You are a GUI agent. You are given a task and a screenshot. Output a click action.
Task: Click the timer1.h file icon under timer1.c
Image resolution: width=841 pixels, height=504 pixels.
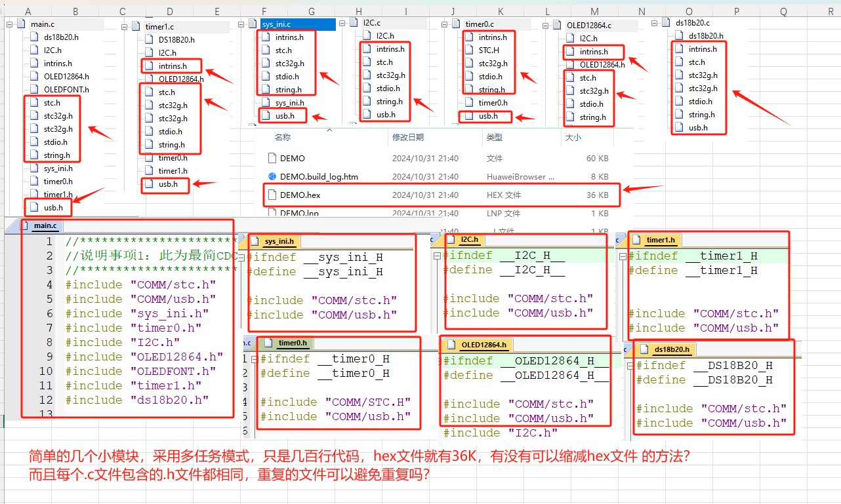pos(150,171)
